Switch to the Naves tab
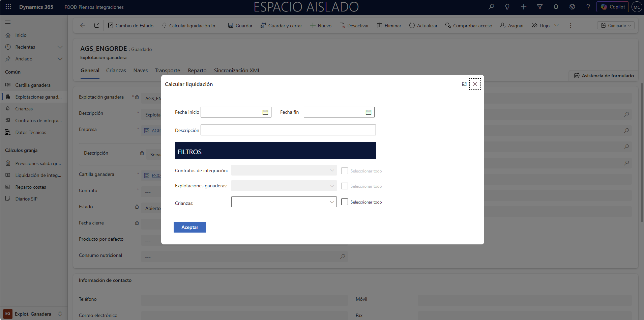 [x=140, y=71]
